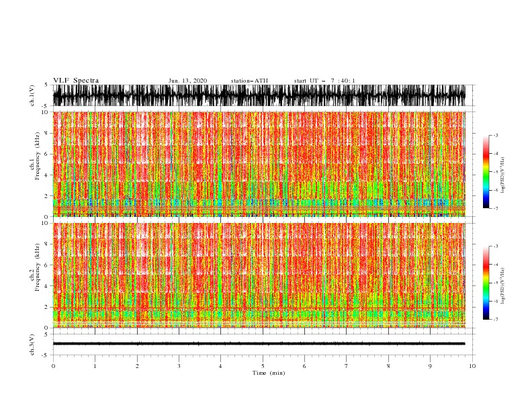Click the "ch.1(V)" axis label
Viewport: 532px width, 411px height.
(x=32, y=95)
